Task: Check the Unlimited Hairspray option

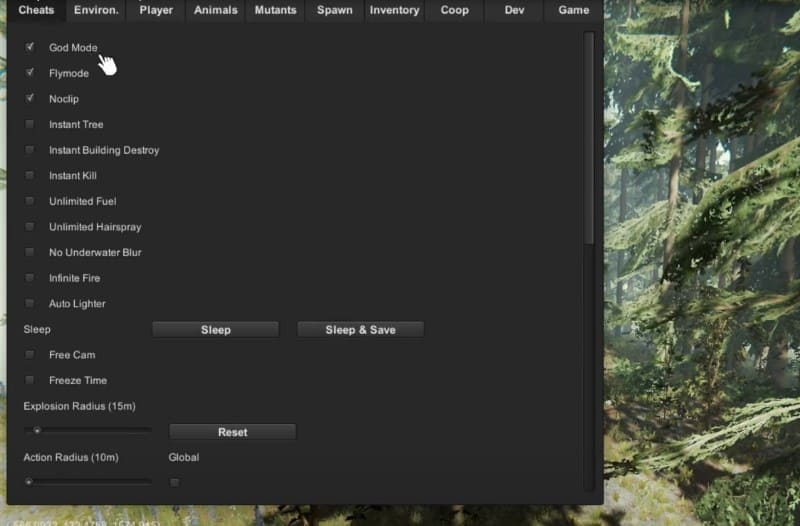Action: (30, 227)
